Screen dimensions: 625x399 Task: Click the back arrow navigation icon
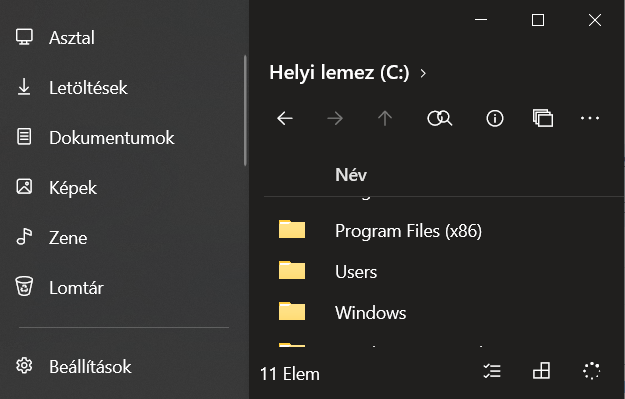(285, 118)
